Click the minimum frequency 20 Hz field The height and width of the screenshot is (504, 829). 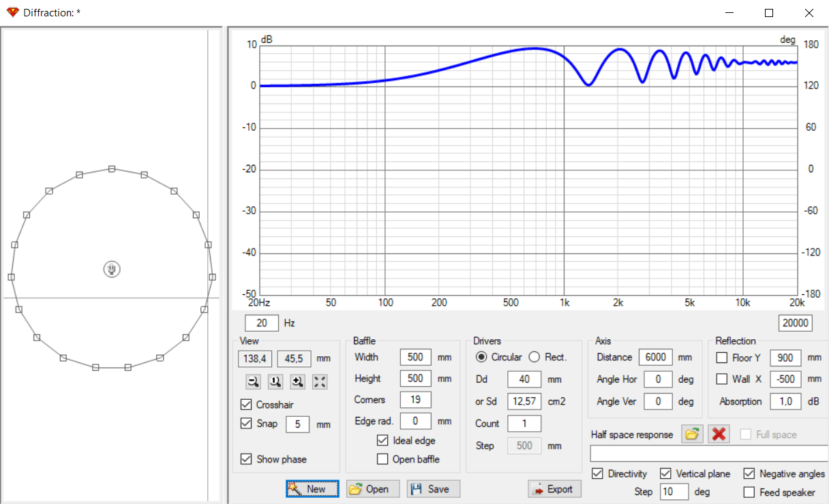point(262,324)
